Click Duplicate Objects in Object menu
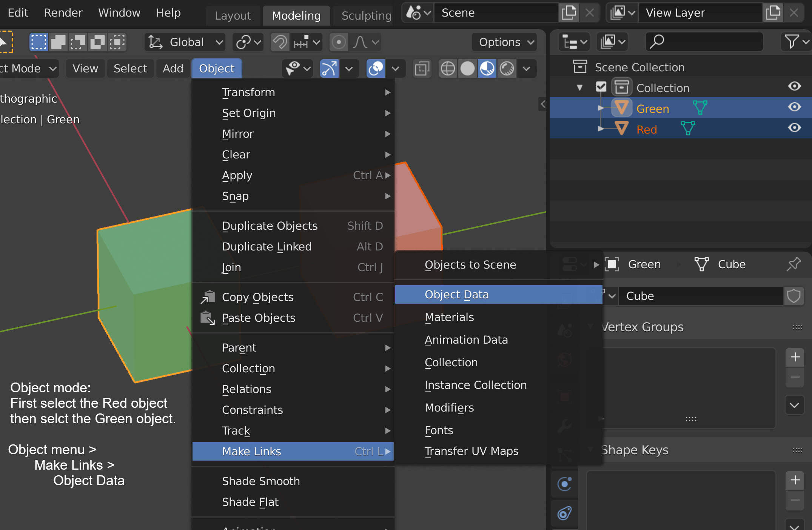 [269, 225]
